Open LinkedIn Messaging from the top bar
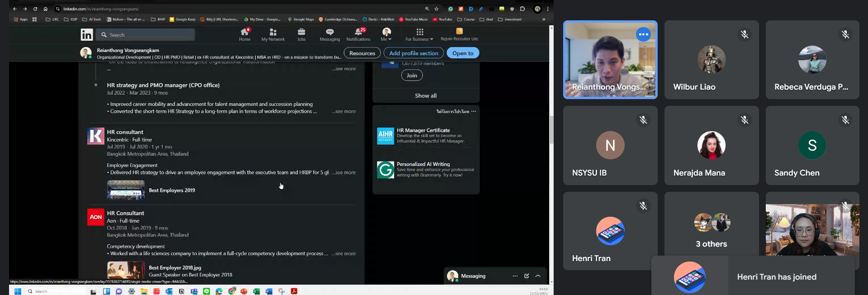The image size is (868, 295). pyautogui.click(x=330, y=34)
